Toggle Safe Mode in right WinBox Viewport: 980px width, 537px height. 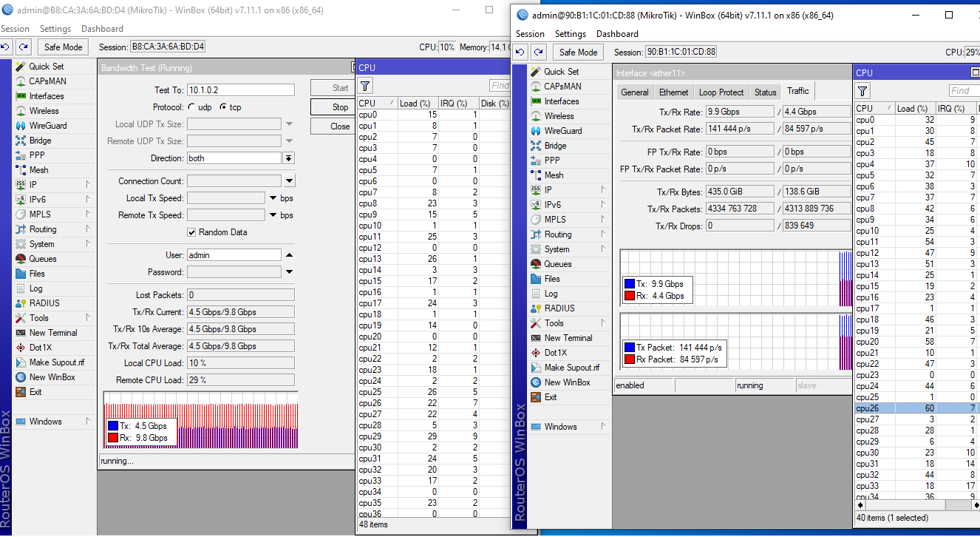point(578,53)
